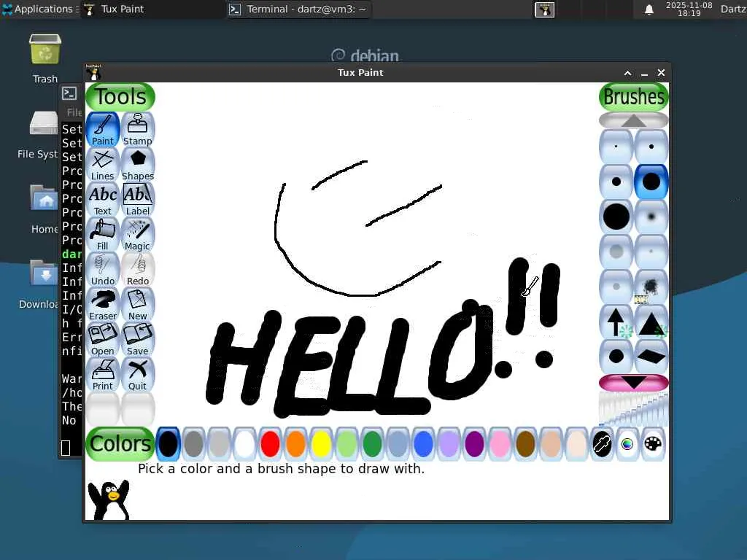
Task: Choose the orange color swatch
Action: (296, 444)
